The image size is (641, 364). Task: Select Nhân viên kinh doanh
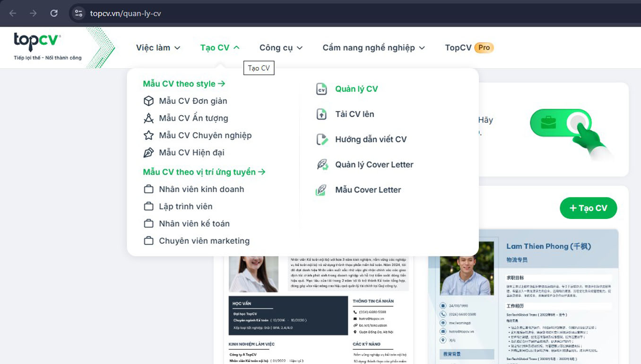(x=201, y=189)
